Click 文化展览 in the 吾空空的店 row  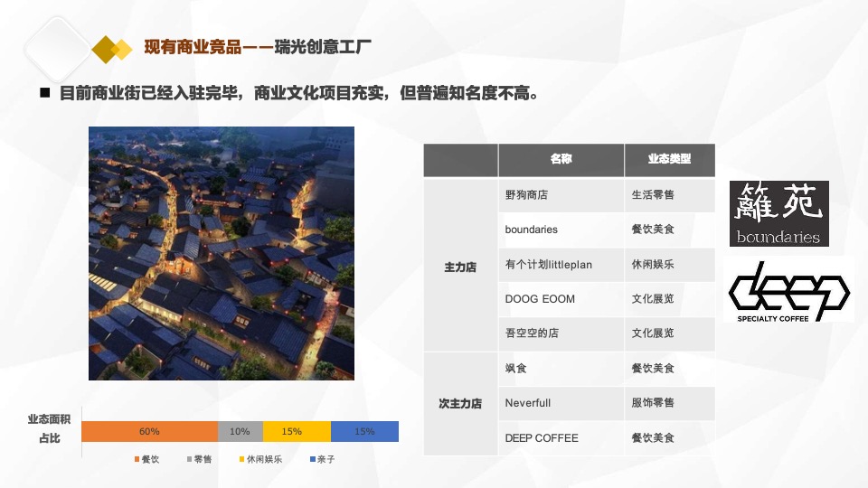pyautogui.click(x=670, y=333)
